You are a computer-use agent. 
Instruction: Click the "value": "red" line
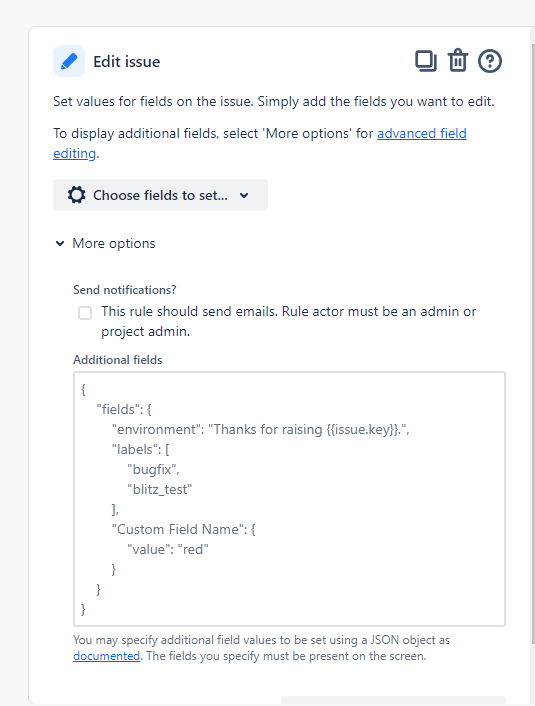(168, 549)
